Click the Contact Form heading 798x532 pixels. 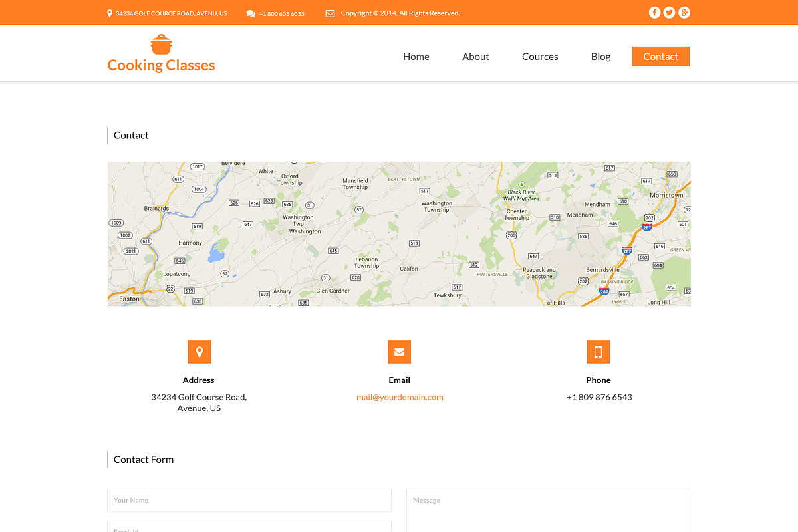click(144, 460)
